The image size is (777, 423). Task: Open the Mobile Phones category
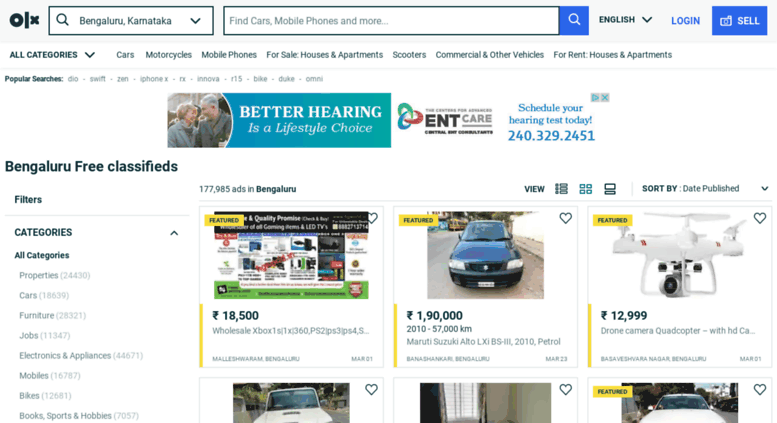tap(229, 55)
